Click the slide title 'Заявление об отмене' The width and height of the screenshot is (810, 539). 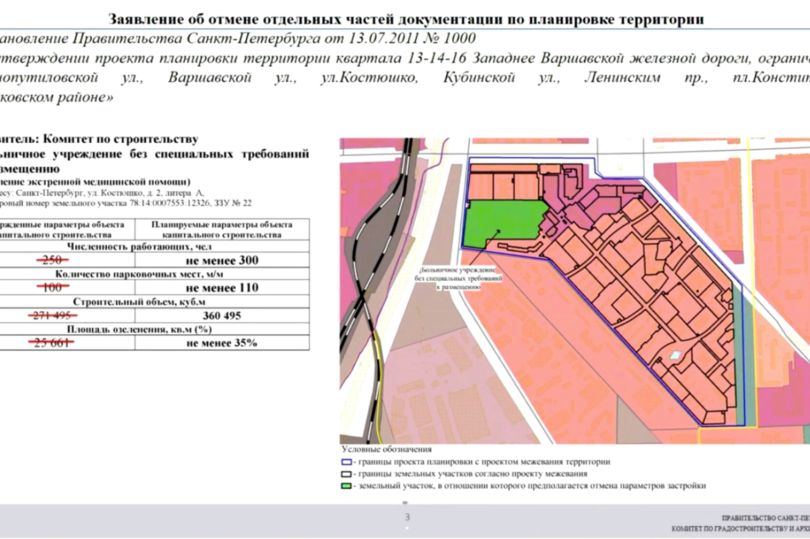pyautogui.click(x=405, y=19)
